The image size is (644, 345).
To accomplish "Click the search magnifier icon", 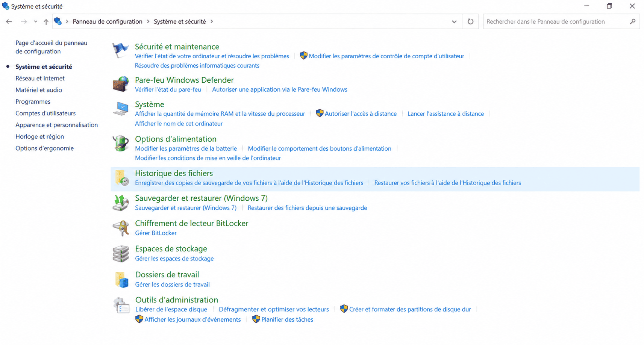I will 633,21.
